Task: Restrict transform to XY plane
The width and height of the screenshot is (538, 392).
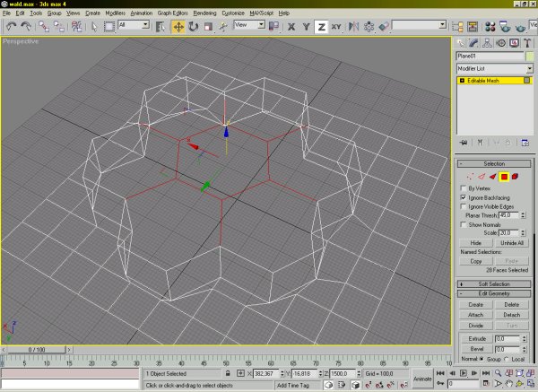Action: pyautogui.click(x=334, y=27)
